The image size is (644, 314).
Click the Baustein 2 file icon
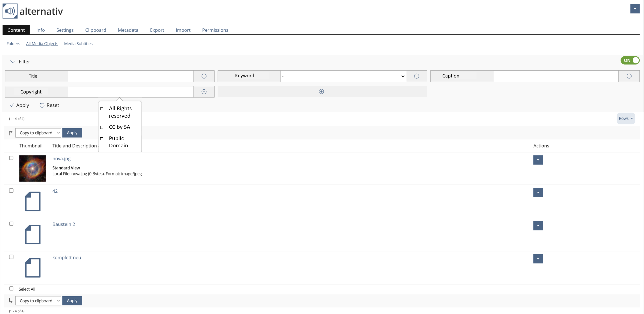click(x=33, y=234)
